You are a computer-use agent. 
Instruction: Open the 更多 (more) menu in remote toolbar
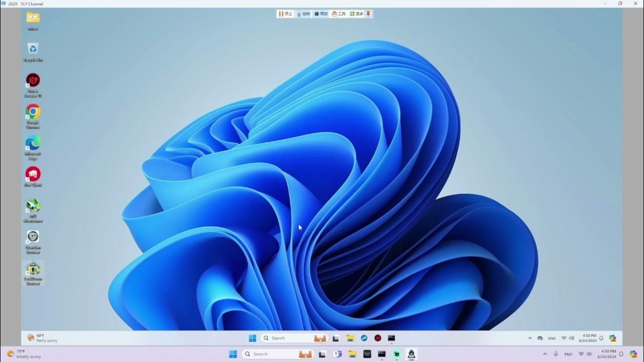coord(356,14)
